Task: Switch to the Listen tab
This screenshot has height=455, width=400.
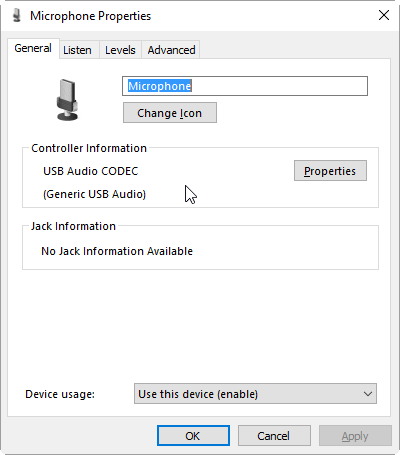Action: 77,50
